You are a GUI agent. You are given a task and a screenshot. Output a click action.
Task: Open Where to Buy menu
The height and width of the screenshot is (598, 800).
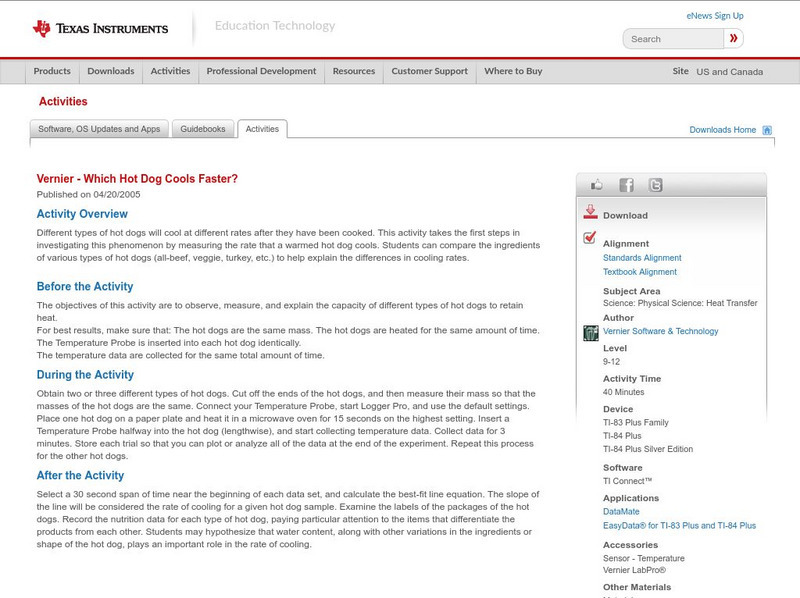tap(513, 71)
